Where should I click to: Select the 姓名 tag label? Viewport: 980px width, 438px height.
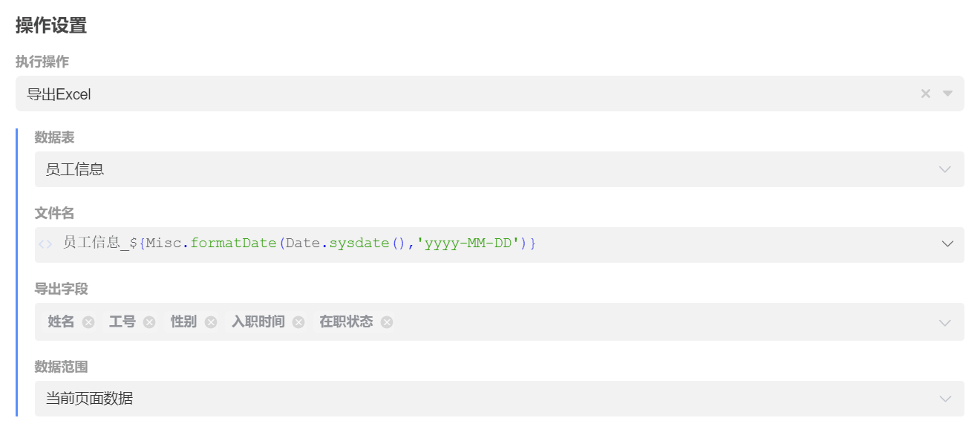(62, 321)
